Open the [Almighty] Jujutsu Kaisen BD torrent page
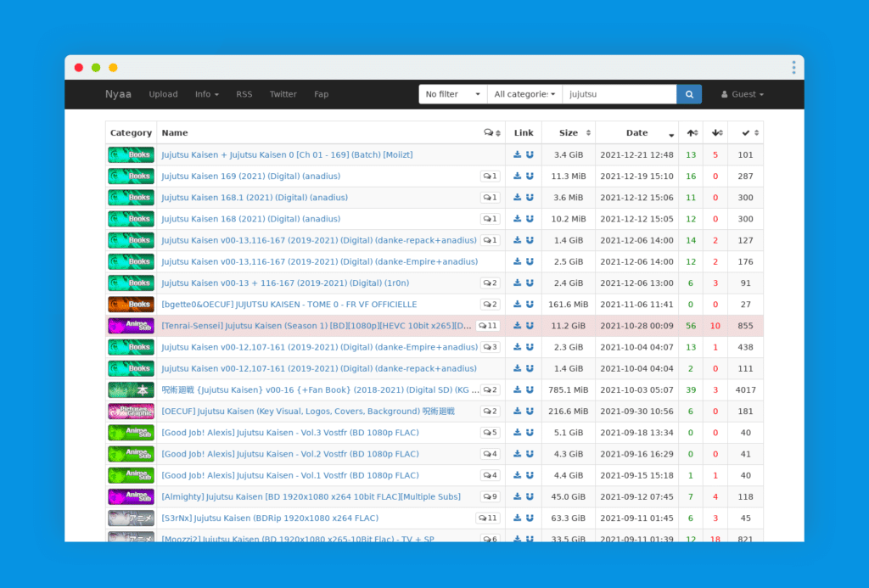 [x=311, y=496]
